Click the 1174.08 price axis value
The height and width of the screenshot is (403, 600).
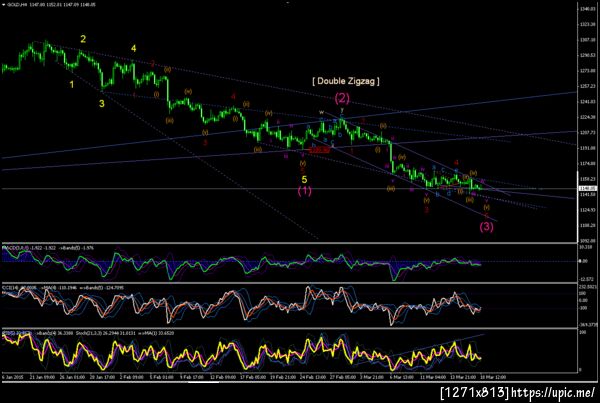[x=587, y=163]
